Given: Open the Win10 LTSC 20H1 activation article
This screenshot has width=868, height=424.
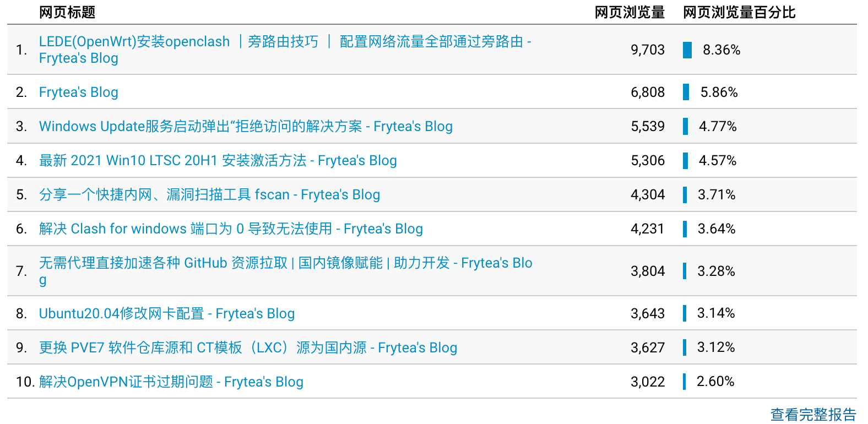Looking at the screenshot, I should pyautogui.click(x=218, y=161).
